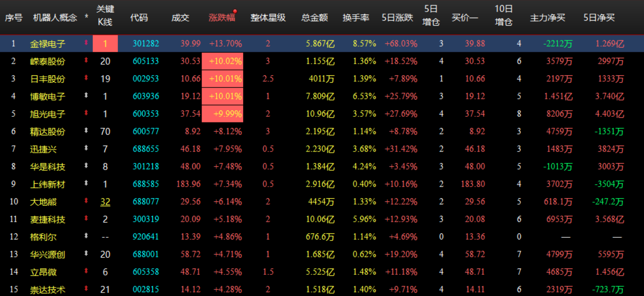Select stock name 麦捷科技
This screenshot has height=296, width=644.
pyautogui.click(x=48, y=219)
